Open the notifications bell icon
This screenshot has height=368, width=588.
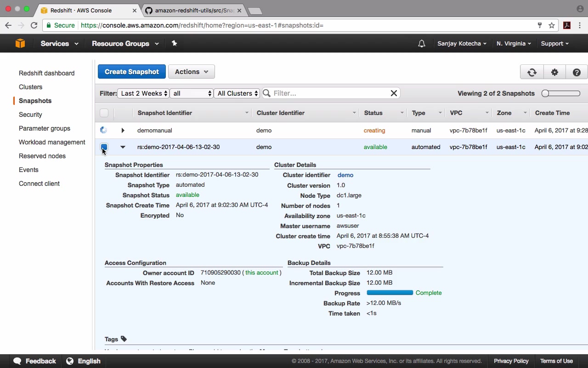421,44
